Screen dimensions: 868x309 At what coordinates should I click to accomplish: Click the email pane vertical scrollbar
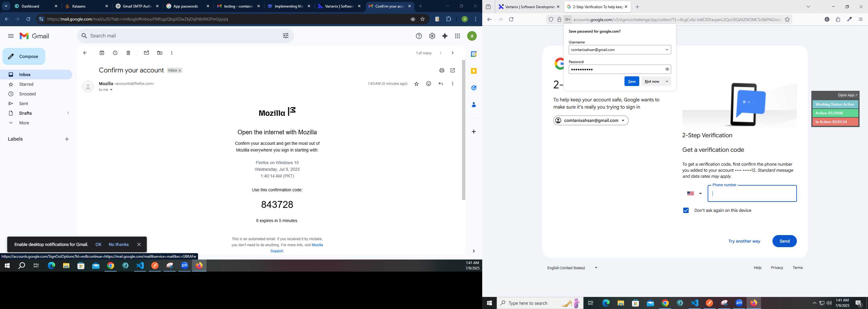pyautogui.click(x=464, y=130)
